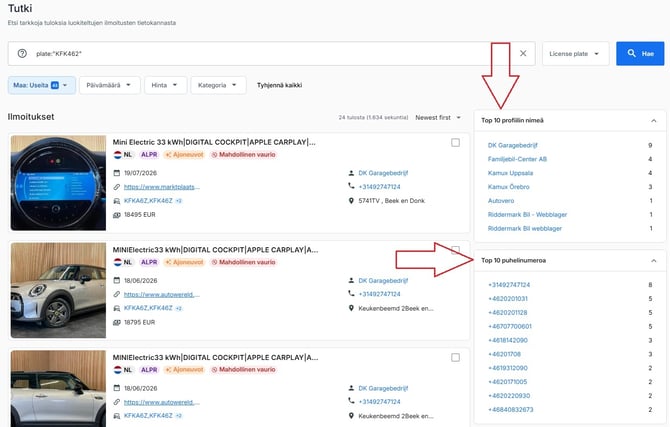670x427 pixels.
Task: Open the License plate search type dropdown
Action: pyautogui.click(x=575, y=53)
